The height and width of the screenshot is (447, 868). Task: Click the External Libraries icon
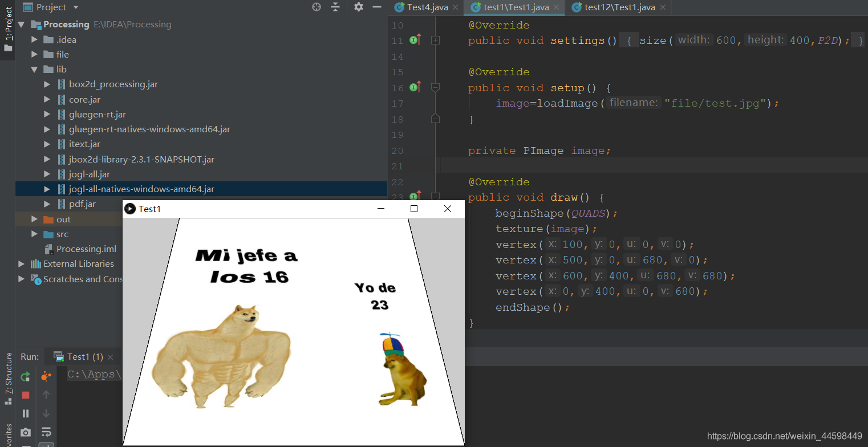35,263
